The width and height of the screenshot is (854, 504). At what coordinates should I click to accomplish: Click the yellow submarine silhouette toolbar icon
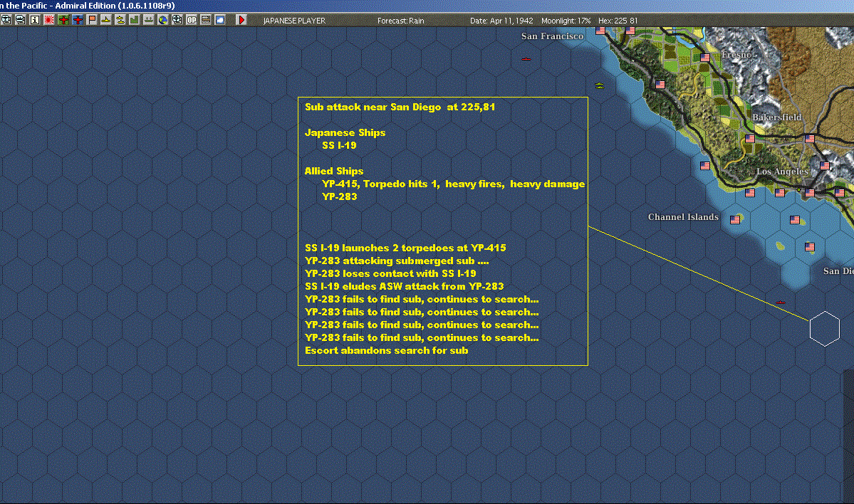105,20
